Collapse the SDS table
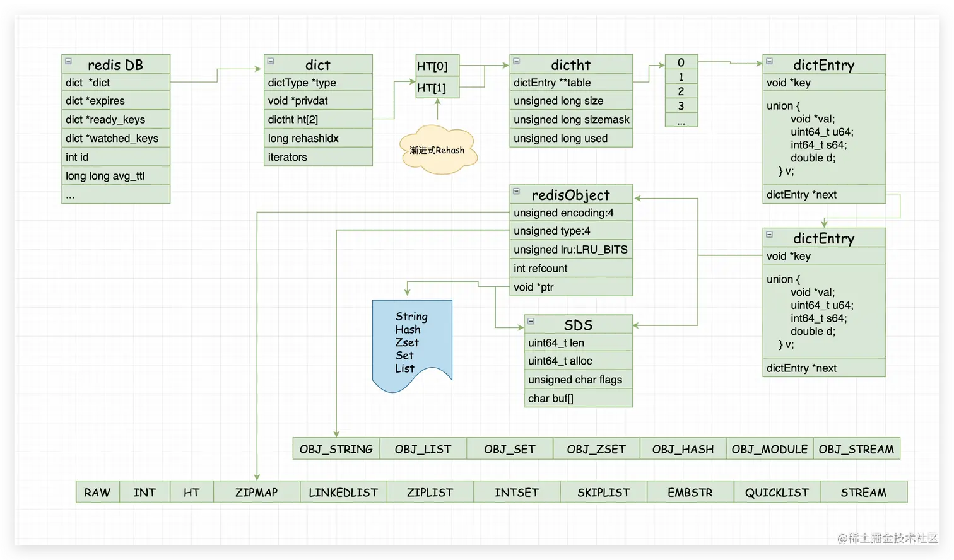The height and width of the screenshot is (560, 954). click(x=531, y=322)
